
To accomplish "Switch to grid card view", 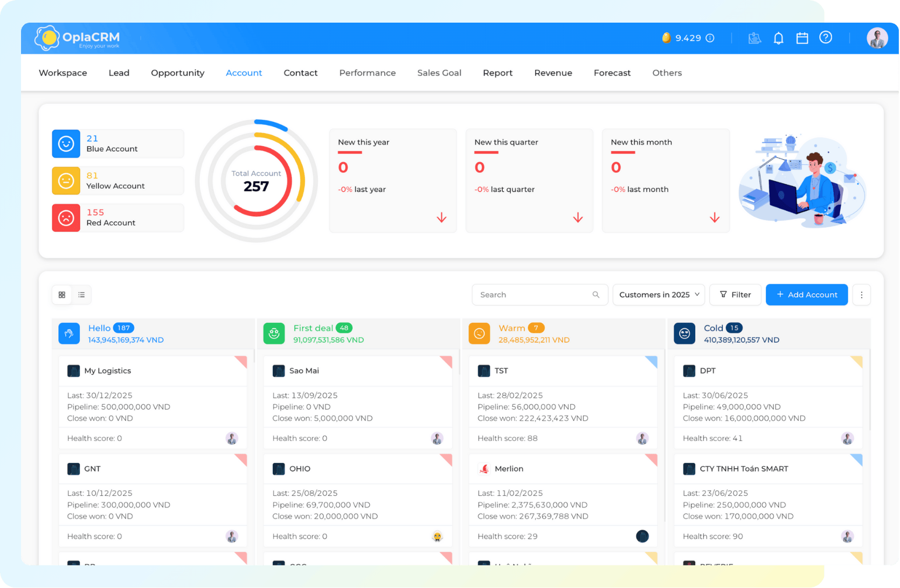I will tap(62, 295).
